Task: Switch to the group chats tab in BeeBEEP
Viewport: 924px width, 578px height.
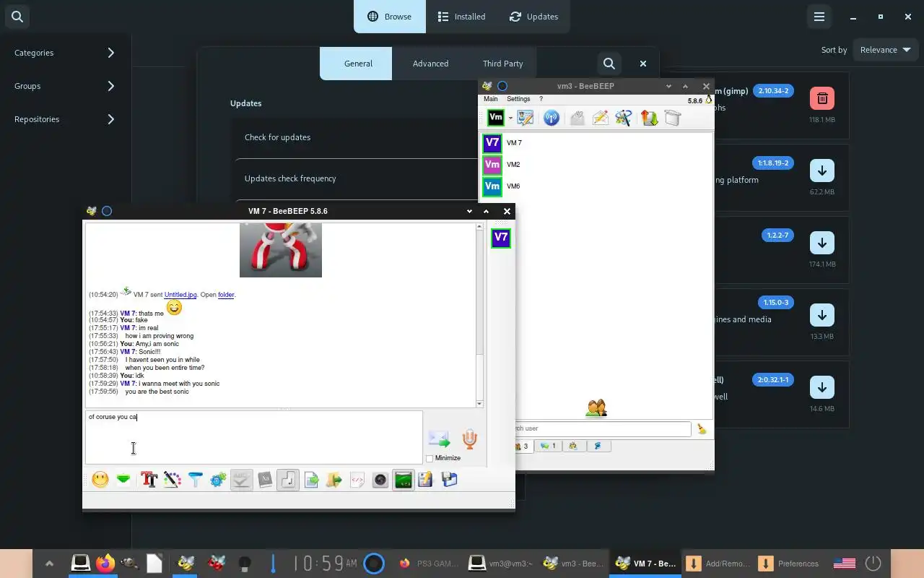Action: tap(573, 447)
